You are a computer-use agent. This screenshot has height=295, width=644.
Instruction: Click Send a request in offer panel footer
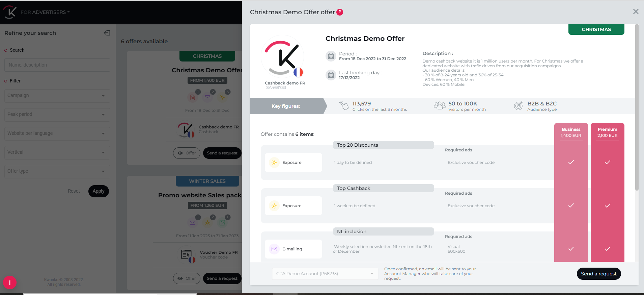pyautogui.click(x=598, y=274)
